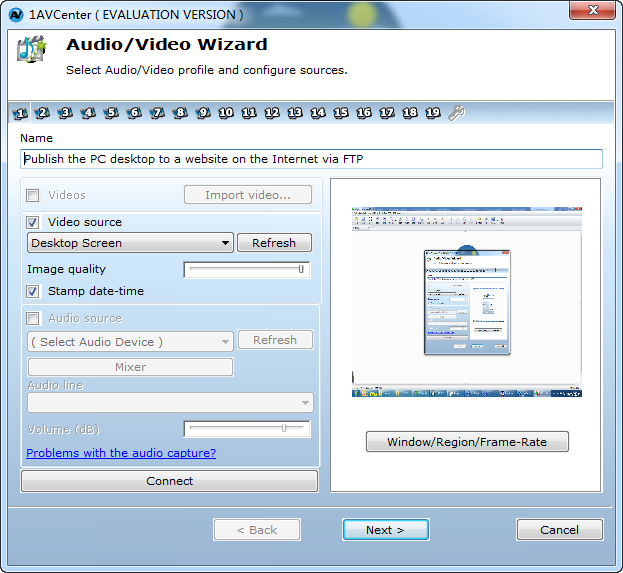Select profile number 16 icon
Screen dimensions: 623x573
[x=364, y=113]
